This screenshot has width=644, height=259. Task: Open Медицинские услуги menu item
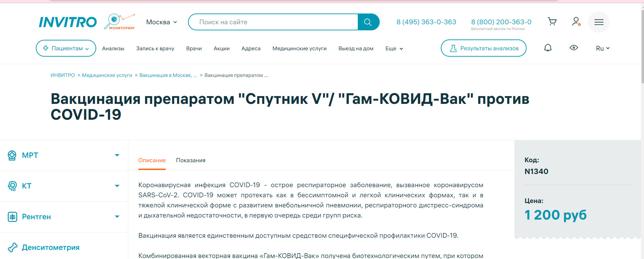point(299,49)
